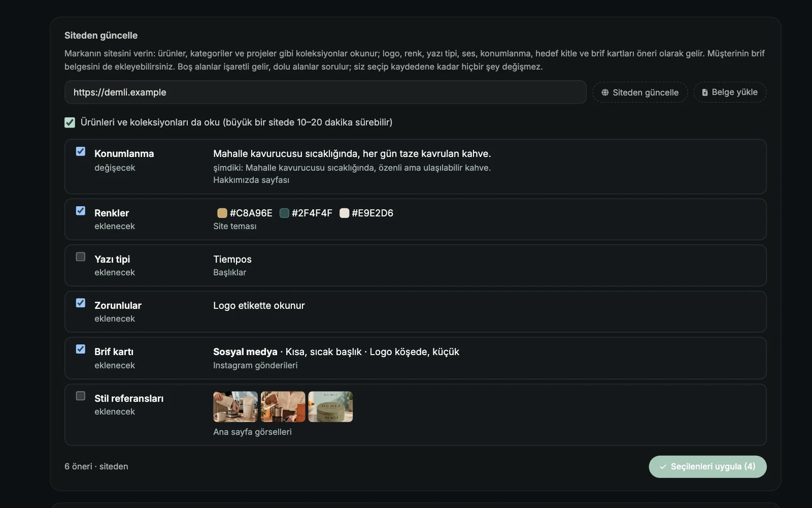Select the #E9E2D6 cream color swatch
The height and width of the screenshot is (508, 812).
[345, 213]
